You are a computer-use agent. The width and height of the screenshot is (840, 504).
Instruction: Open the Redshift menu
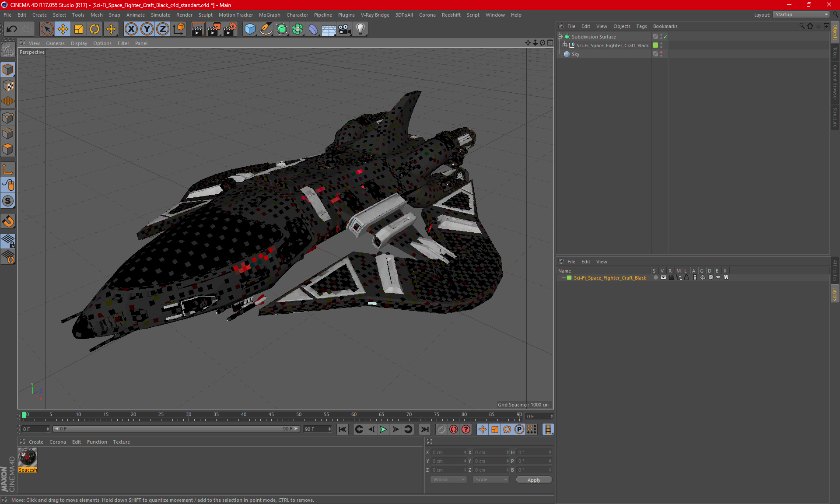coord(451,15)
